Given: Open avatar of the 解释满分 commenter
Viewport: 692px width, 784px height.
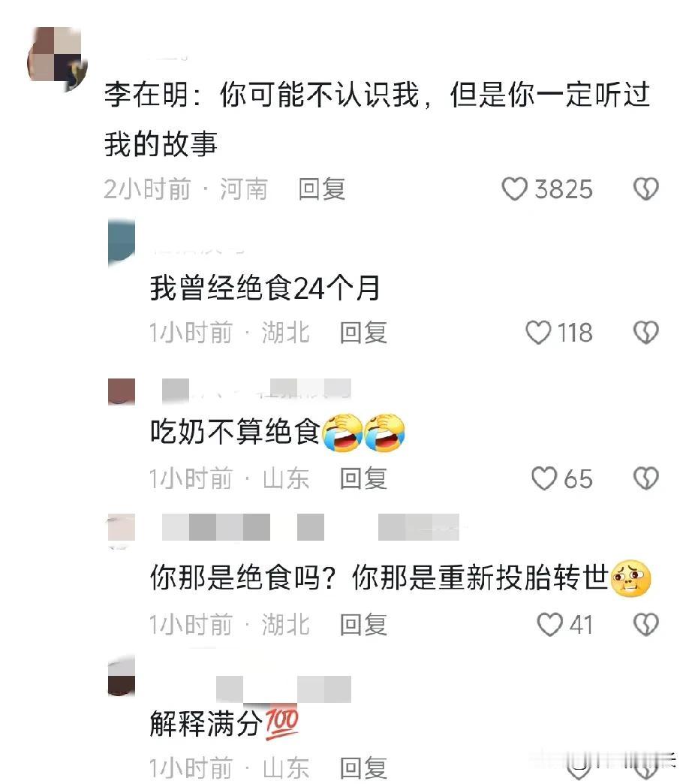Looking at the screenshot, I should coord(122,677).
